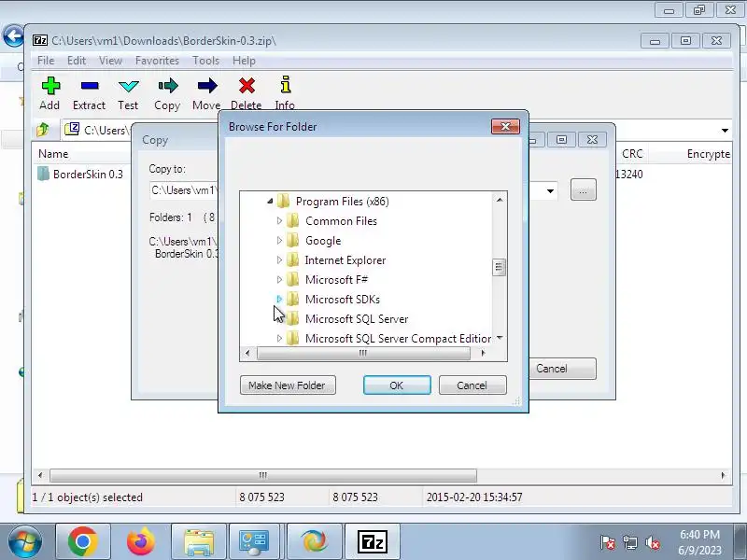Click the Copy toolbar icon

[x=168, y=86]
